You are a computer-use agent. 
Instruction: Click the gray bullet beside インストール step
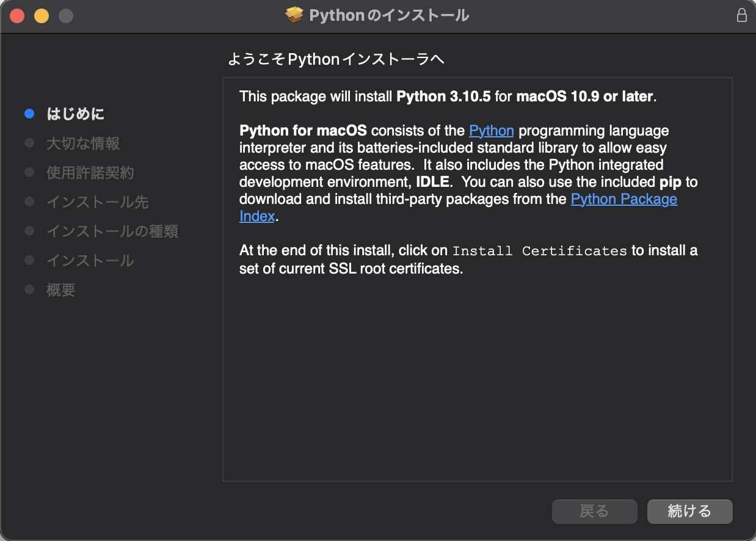click(29, 260)
